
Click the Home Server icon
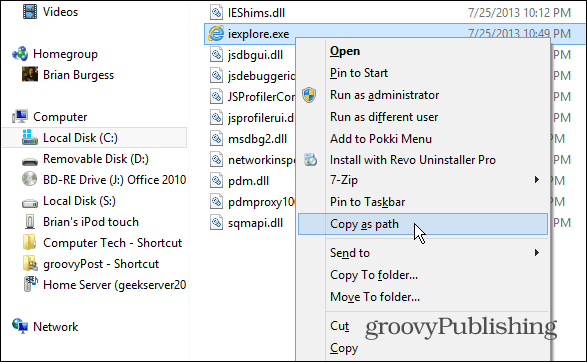point(30,284)
